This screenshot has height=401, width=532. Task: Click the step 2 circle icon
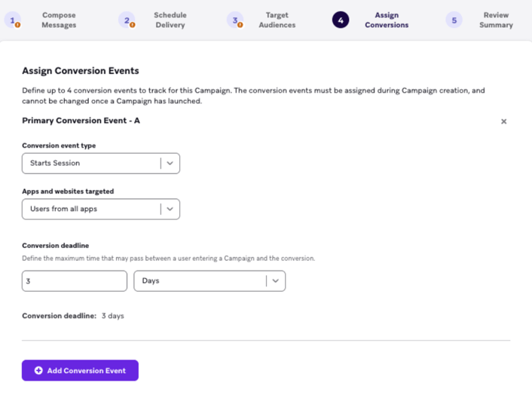[127, 20]
